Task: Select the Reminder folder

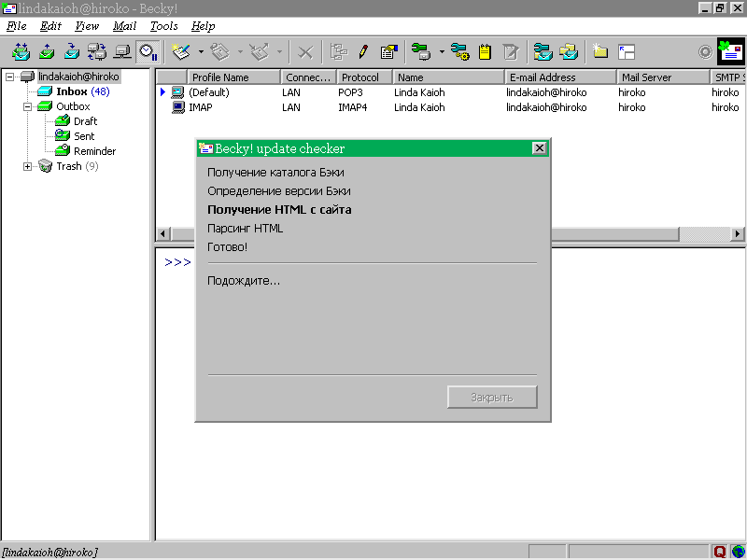Action: point(95,151)
